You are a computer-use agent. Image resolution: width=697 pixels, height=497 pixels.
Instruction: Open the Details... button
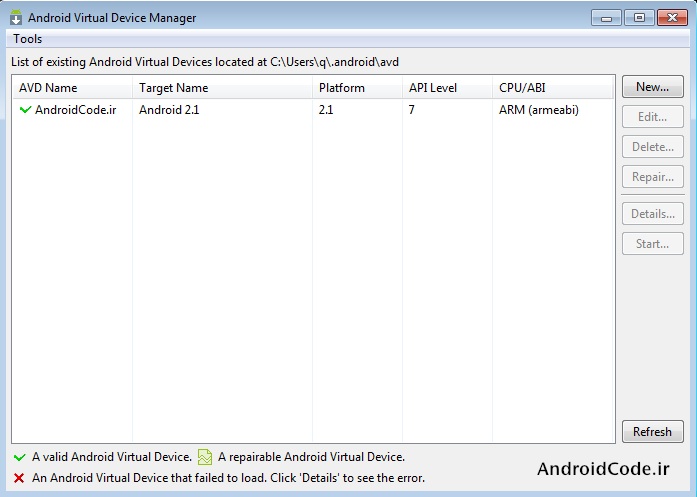653,214
